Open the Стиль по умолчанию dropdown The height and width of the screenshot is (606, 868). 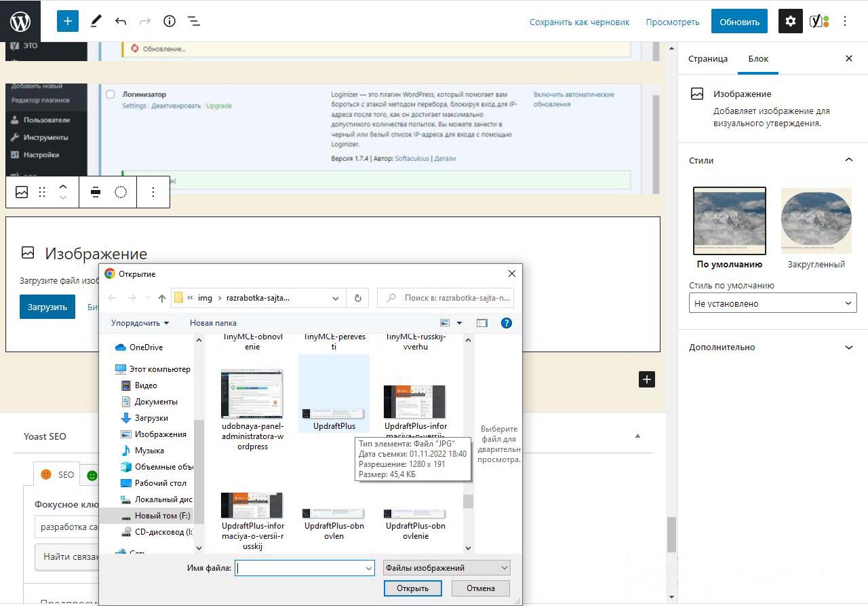click(772, 303)
